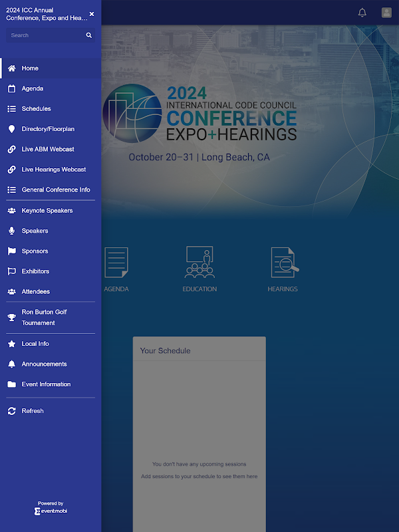Open the Sponsors menu entry

click(x=51, y=251)
